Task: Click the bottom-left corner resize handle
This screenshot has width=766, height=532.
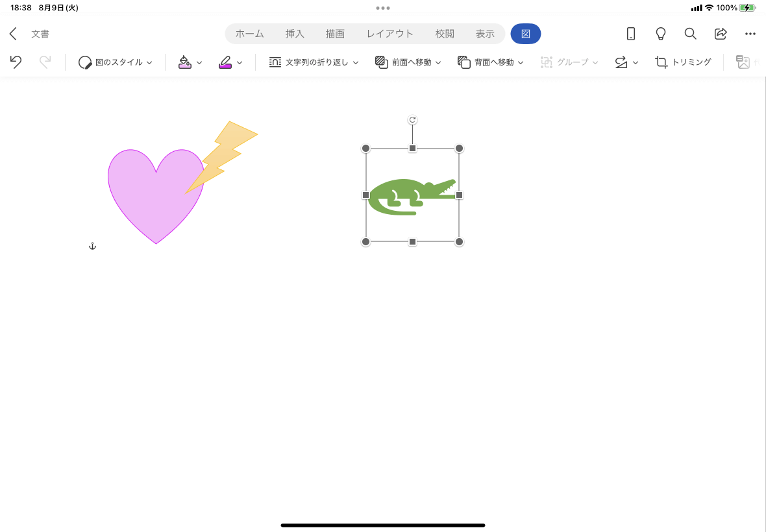Action: click(x=365, y=241)
